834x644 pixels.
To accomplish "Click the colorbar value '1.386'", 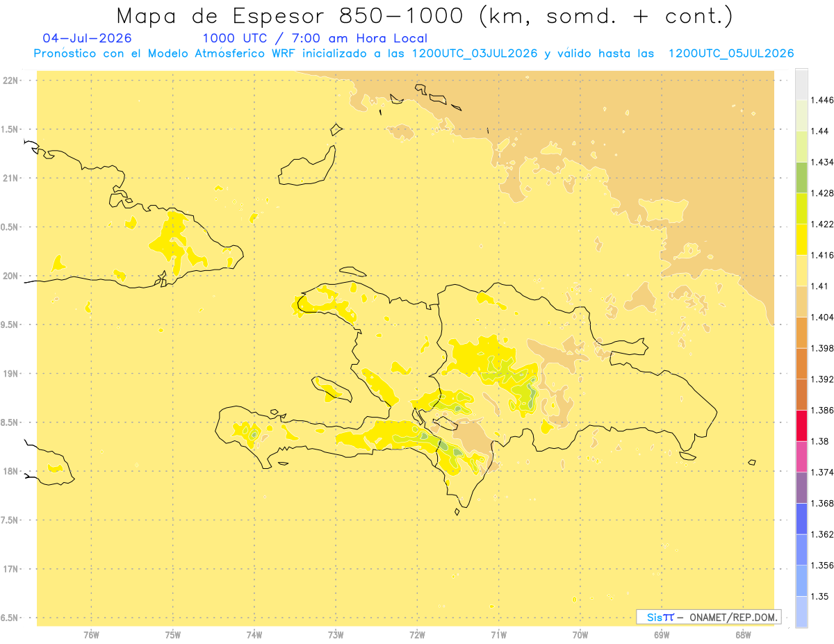I will 822,410.
